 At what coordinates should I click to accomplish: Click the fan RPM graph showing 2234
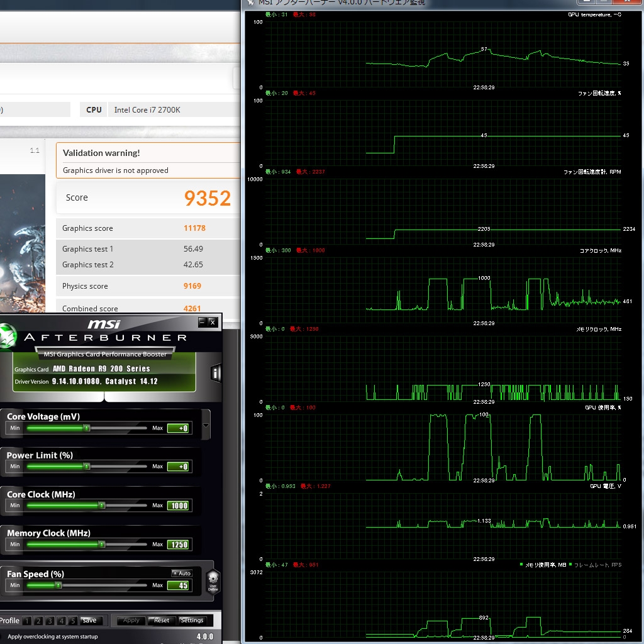point(443,211)
